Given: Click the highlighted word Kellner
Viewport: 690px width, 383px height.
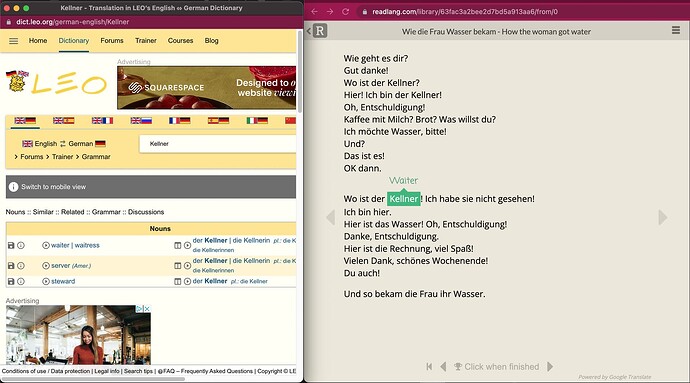Looking at the screenshot, I should (404, 199).
